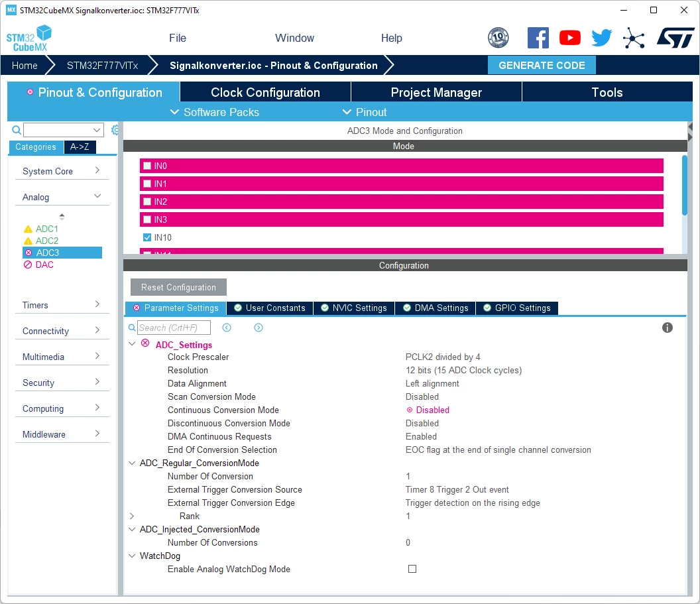Click the ADC_Settings error icon
Viewport: 700px width, 604px height.
tap(145, 343)
